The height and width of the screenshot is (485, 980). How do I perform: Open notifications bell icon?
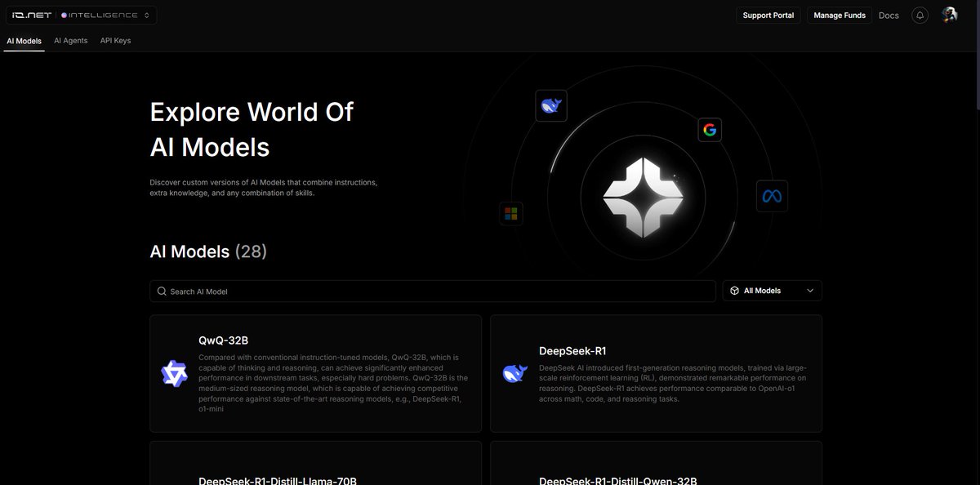click(920, 15)
